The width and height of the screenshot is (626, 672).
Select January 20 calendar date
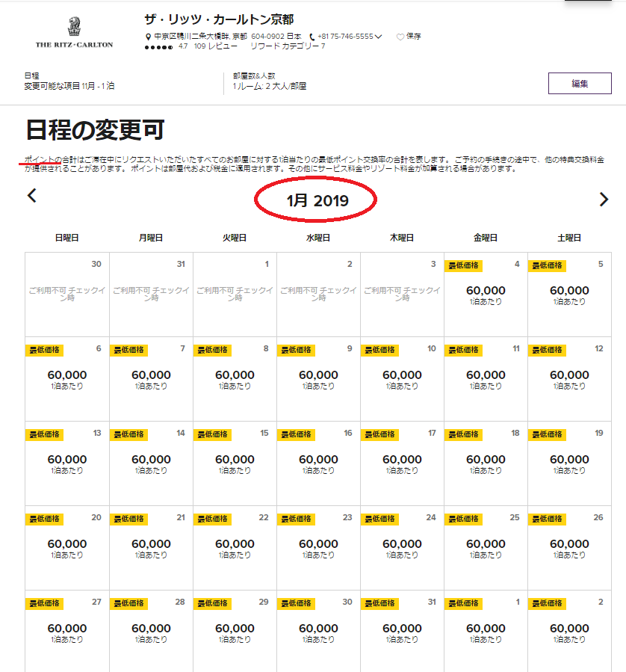pyautogui.click(x=67, y=548)
